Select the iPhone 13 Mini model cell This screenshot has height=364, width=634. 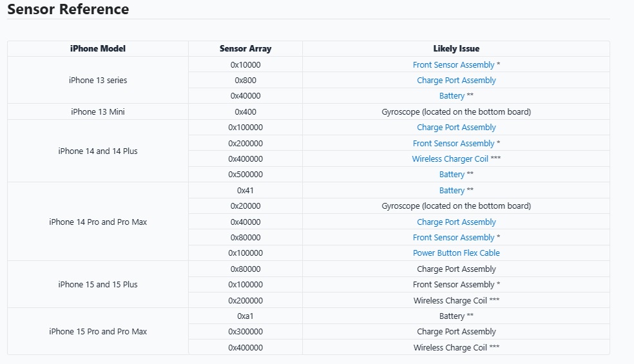[98, 112]
